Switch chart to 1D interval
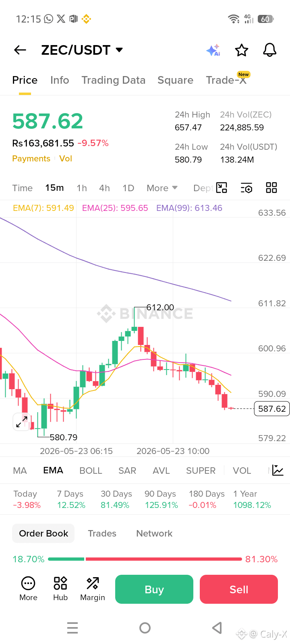 (x=128, y=188)
